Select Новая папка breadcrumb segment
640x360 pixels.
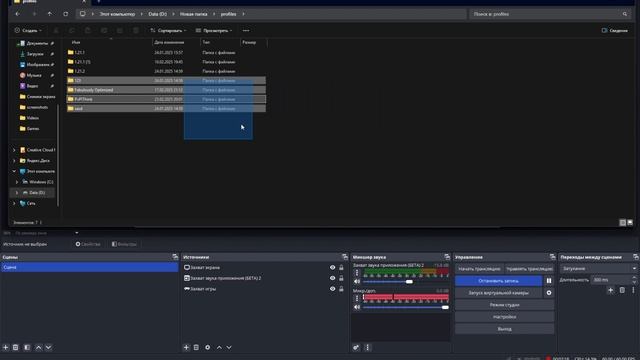(x=193, y=14)
